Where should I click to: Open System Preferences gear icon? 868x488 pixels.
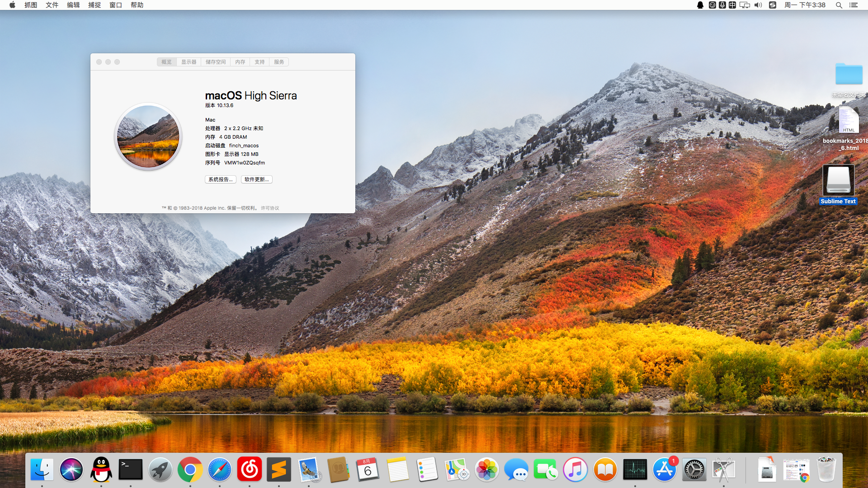(x=694, y=470)
